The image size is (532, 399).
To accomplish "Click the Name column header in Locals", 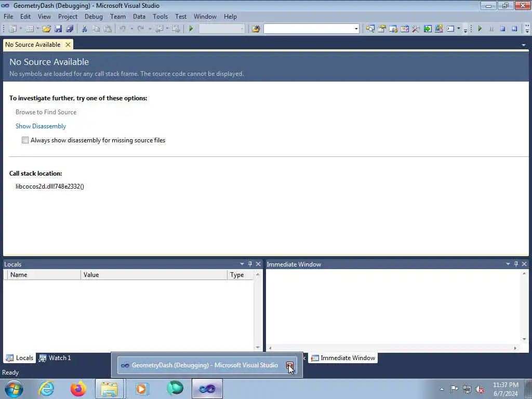I will click(x=44, y=275).
